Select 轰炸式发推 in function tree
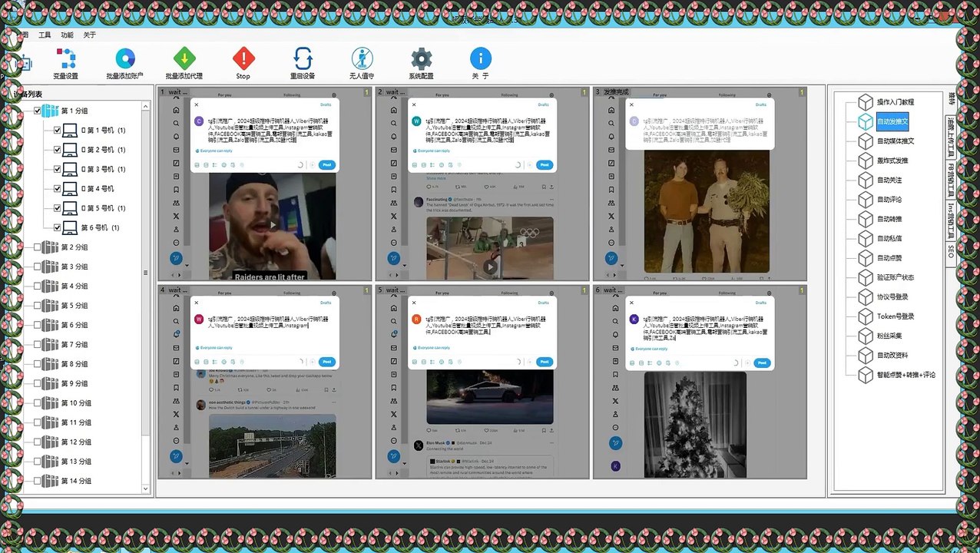The height and width of the screenshot is (553, 980). (892, 161)
